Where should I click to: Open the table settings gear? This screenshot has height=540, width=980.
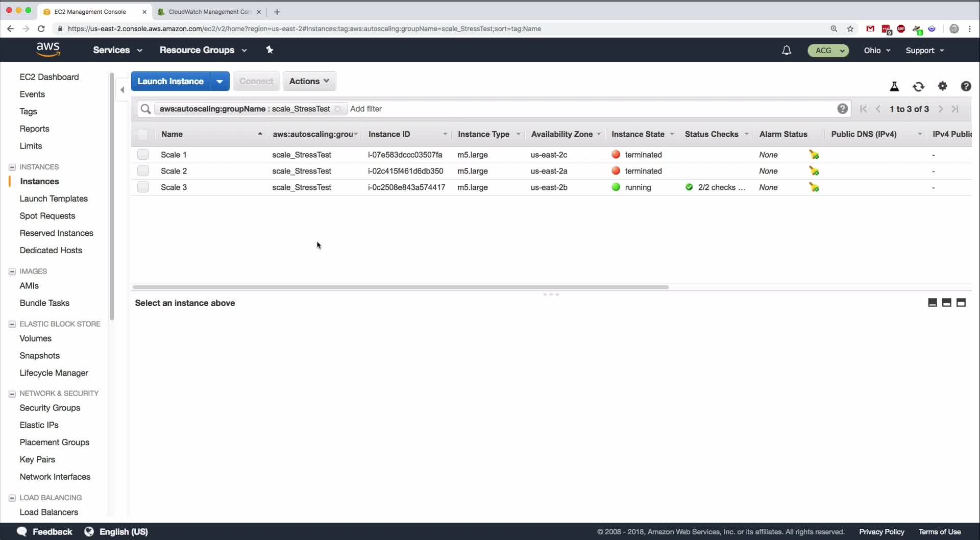click(943, 86)
